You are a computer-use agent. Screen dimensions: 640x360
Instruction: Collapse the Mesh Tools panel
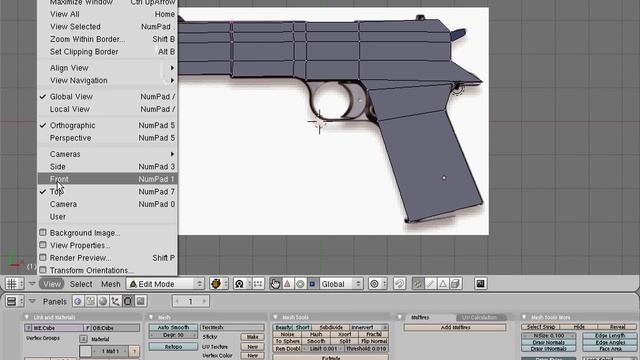click(276, 317)
